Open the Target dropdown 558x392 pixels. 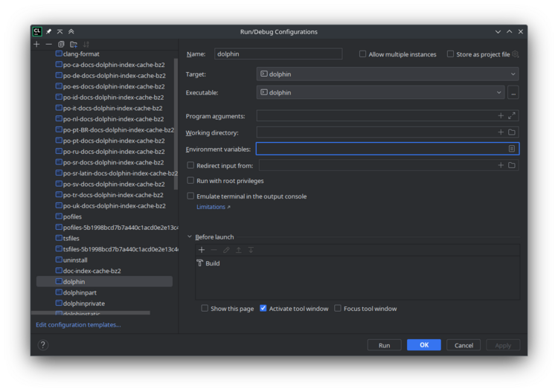click(x=513, y=74)
